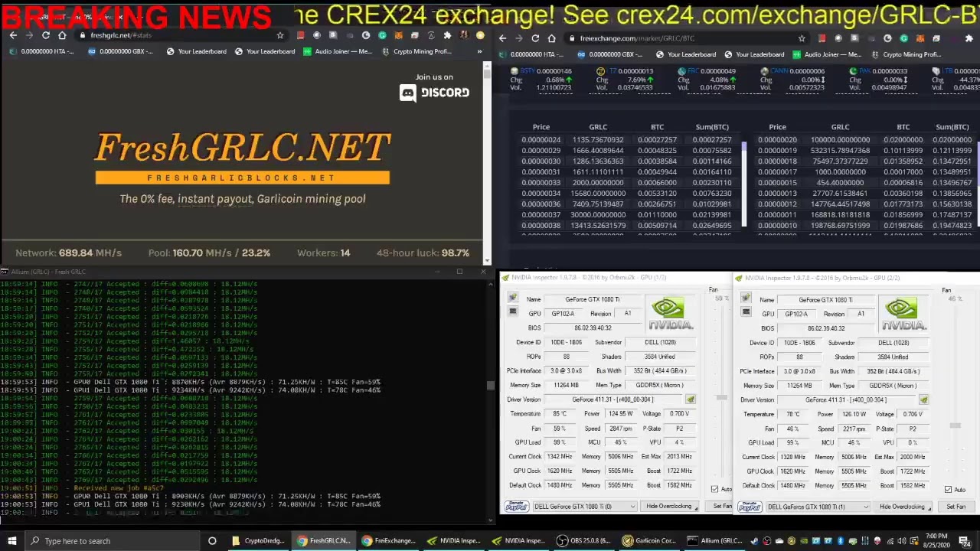Toggle Auto fan checkbox in Inspector GPU 1/2
Screen dimensions: 980x551
coord(714,489)
